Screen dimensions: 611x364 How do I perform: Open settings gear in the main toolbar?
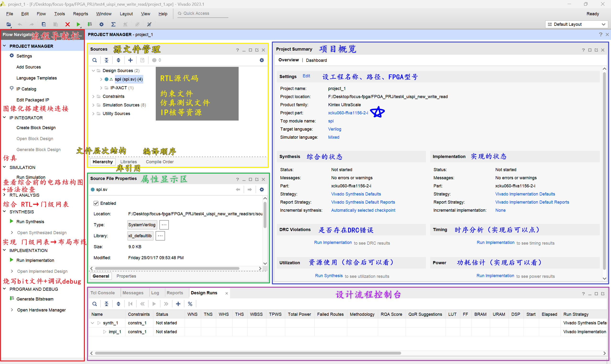[x=101, y=24]
